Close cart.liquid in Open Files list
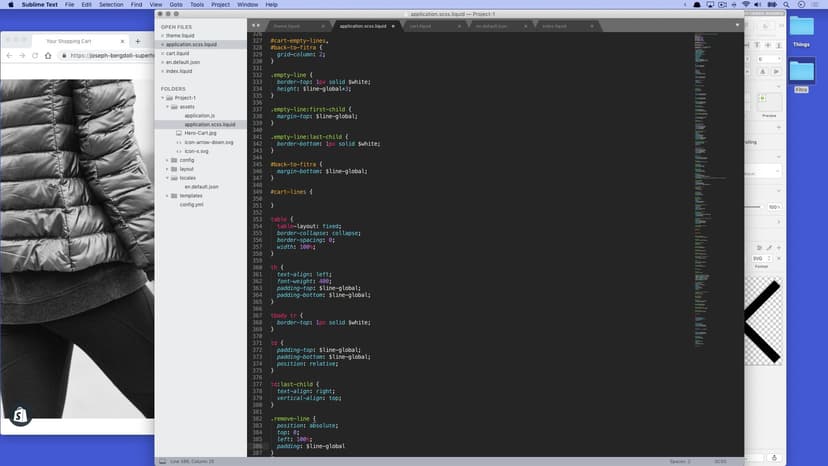828x466 pixels. click(x=162, y=53)
